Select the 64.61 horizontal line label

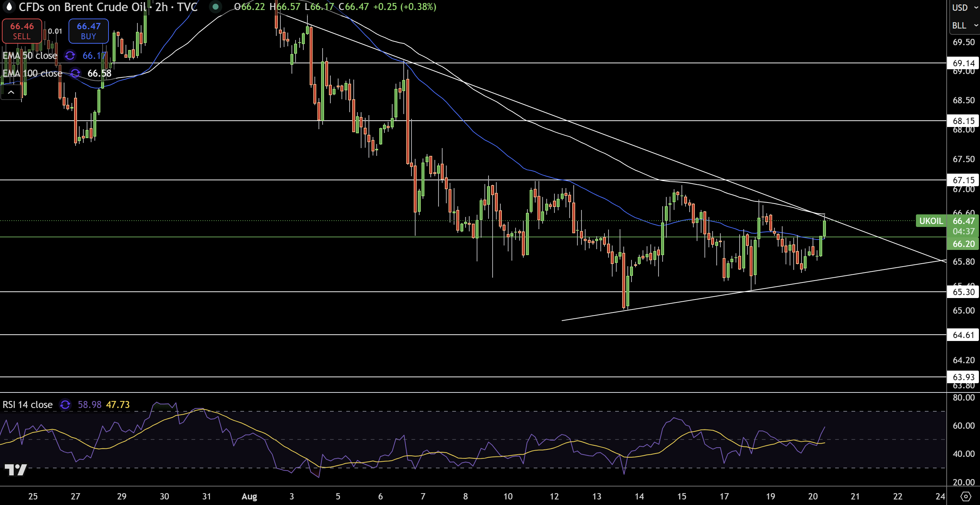[963, 335]
